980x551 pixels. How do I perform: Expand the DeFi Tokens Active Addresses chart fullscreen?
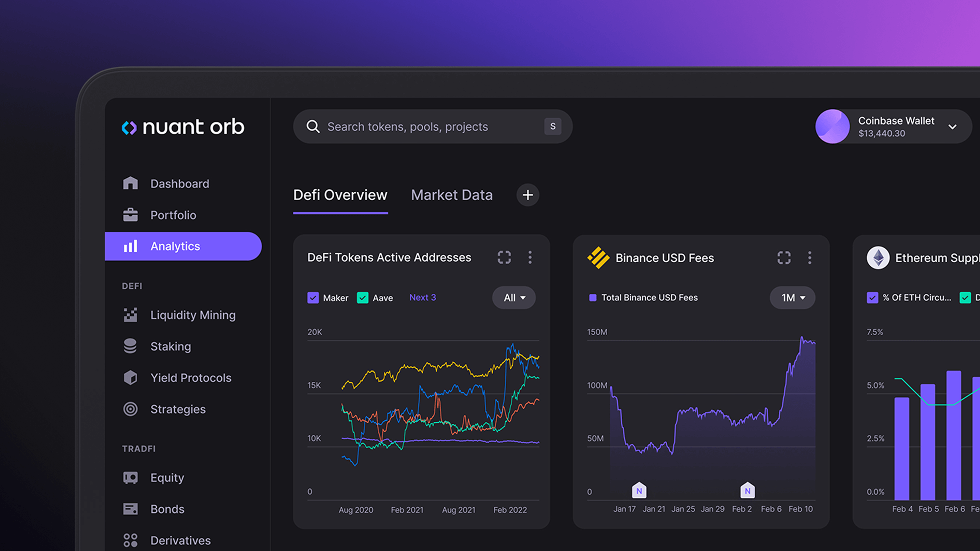pyautogui.click(x=504, y=257)
